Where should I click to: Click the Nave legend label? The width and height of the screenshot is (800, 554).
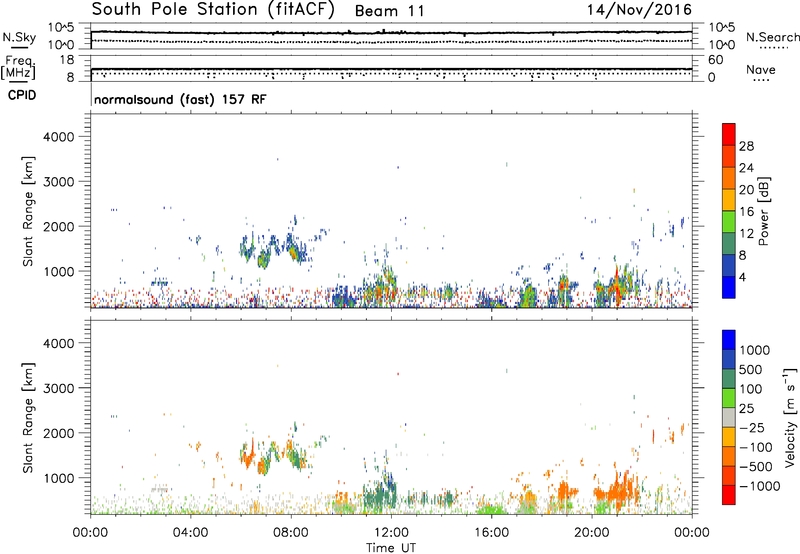point(761,69)
